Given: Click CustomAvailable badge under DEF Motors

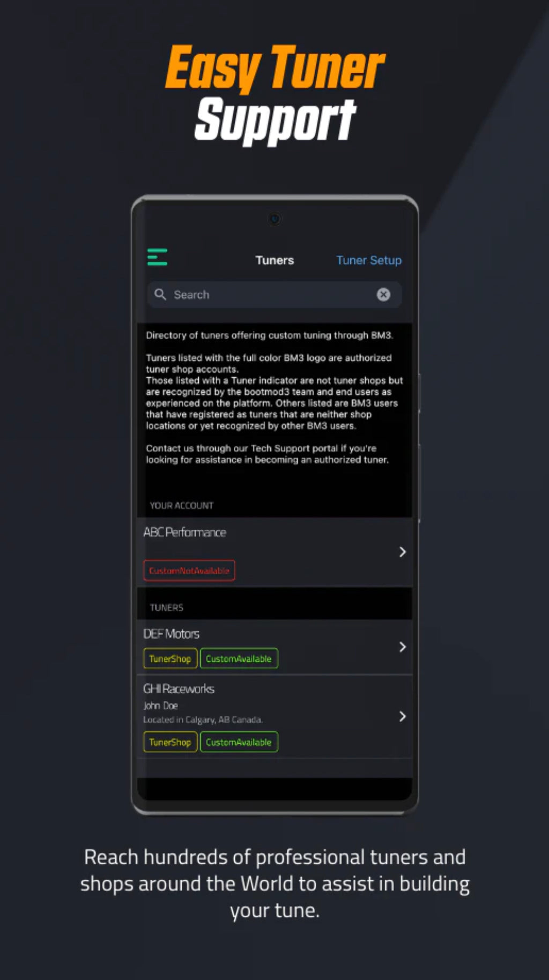Looking at the screenshot, I should (x=239, y=659).
